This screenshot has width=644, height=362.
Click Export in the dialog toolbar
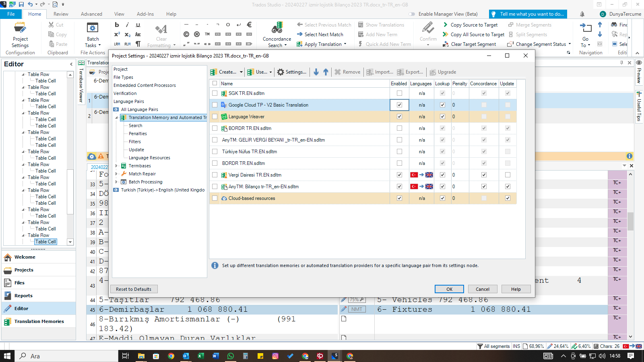(x=410, y=72)
